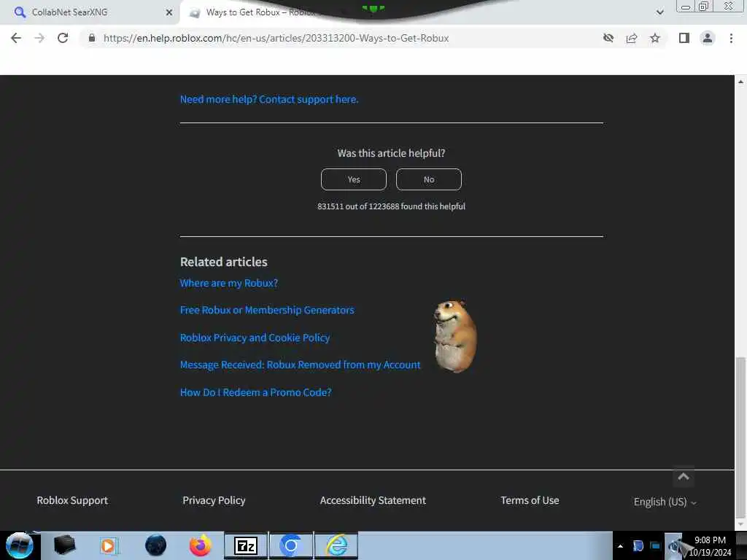The height and width of the screenshot is (560, 747).
Task: Open the clock showing 9:08 PM
Action: pyautogui.click(x=710, y=546)
